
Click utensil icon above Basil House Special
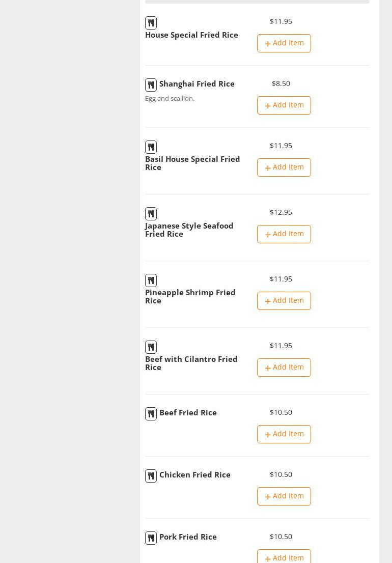coord(151,147)
